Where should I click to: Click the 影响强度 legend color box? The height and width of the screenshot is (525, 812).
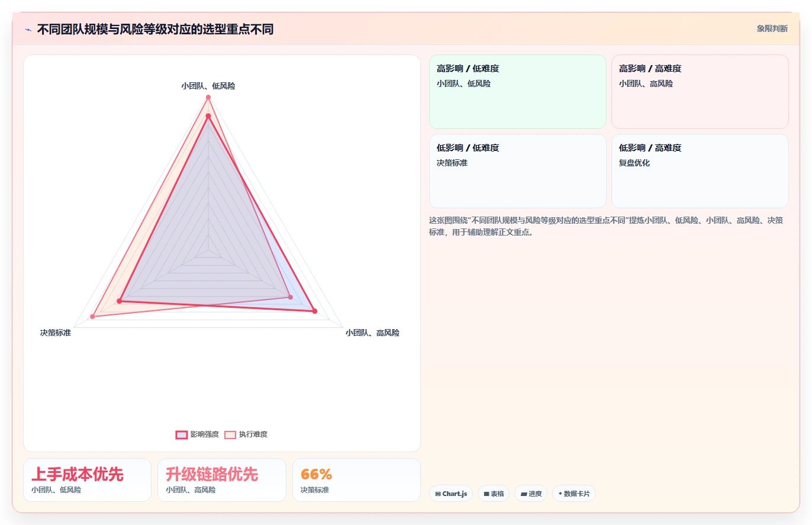pos(182,434)
